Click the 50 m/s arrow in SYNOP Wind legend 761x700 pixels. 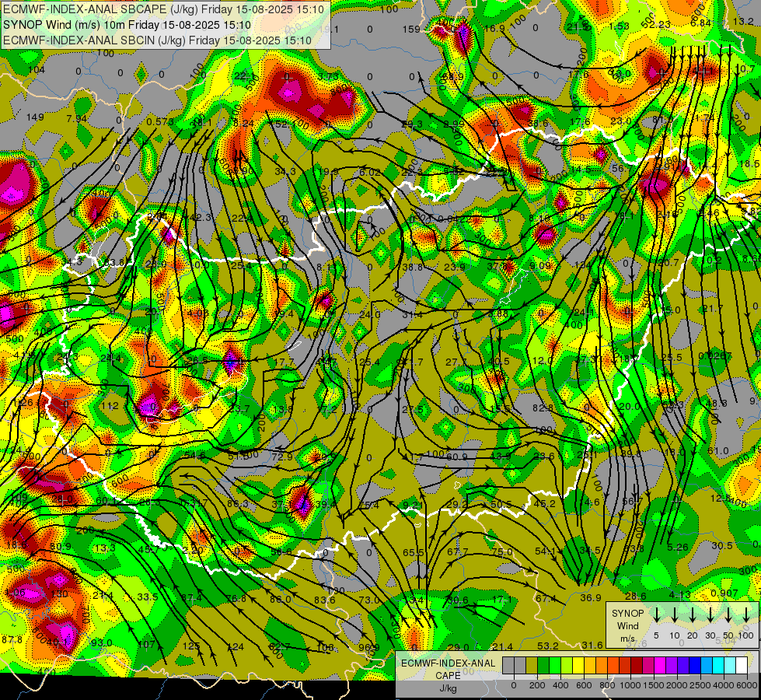click(728, 614)
